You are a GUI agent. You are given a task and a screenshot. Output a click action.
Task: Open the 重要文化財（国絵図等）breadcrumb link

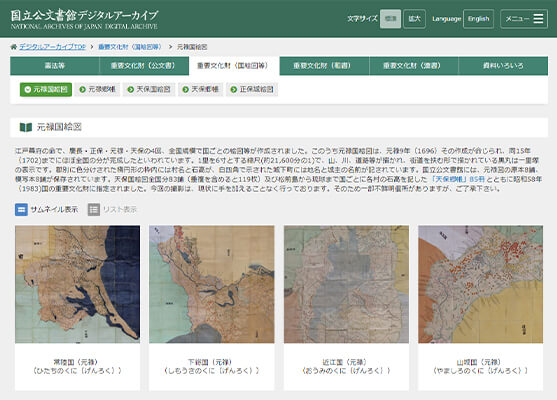pos(130,47)
